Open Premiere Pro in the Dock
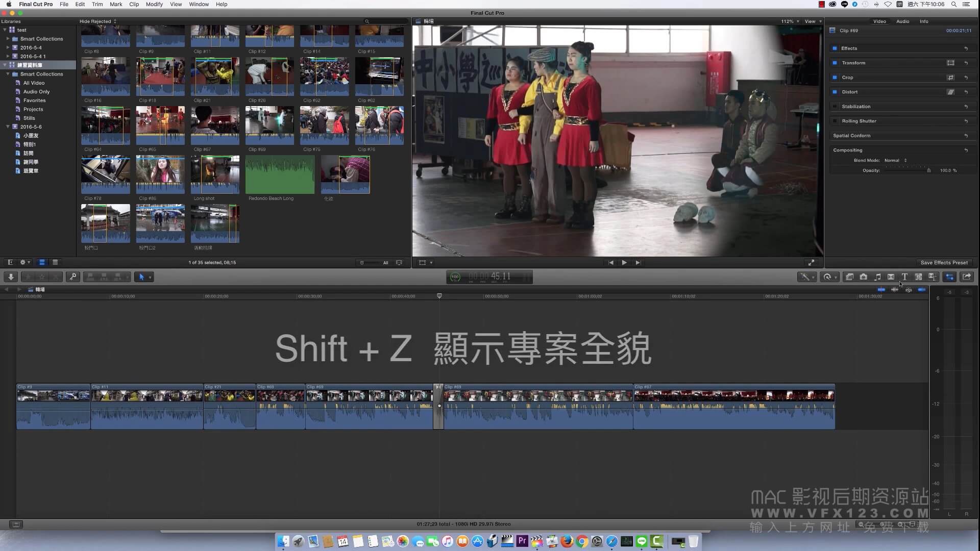Viewport: 980px width, 551px height. pos(522,541)
